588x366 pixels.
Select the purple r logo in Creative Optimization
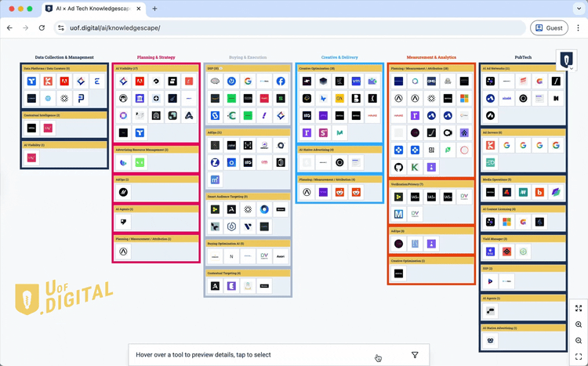pos(307,132)
